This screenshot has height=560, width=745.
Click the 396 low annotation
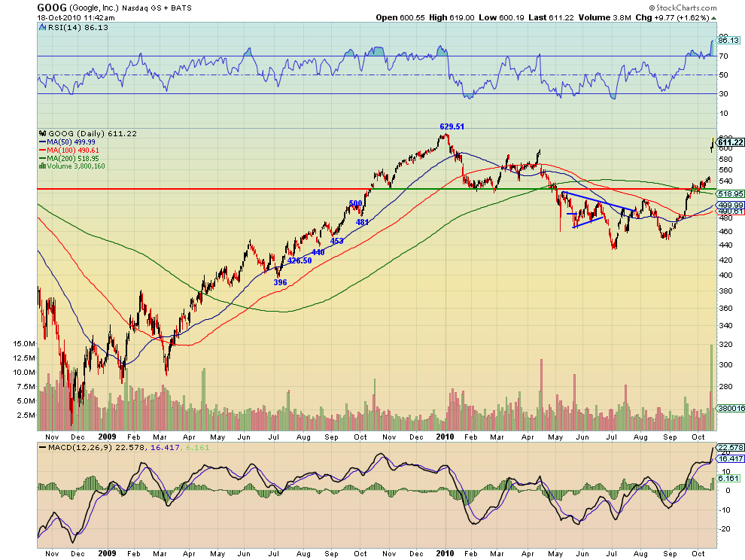coord(281,282)
